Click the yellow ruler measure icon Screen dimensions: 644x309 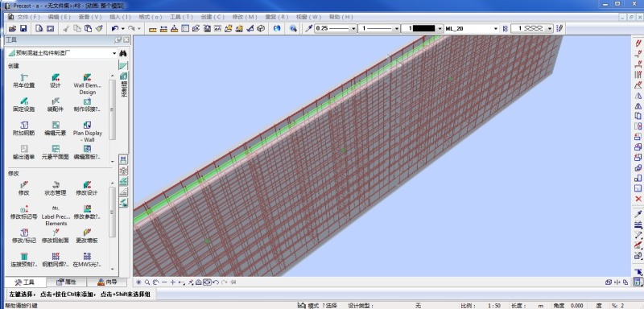[x=153, y=29]
